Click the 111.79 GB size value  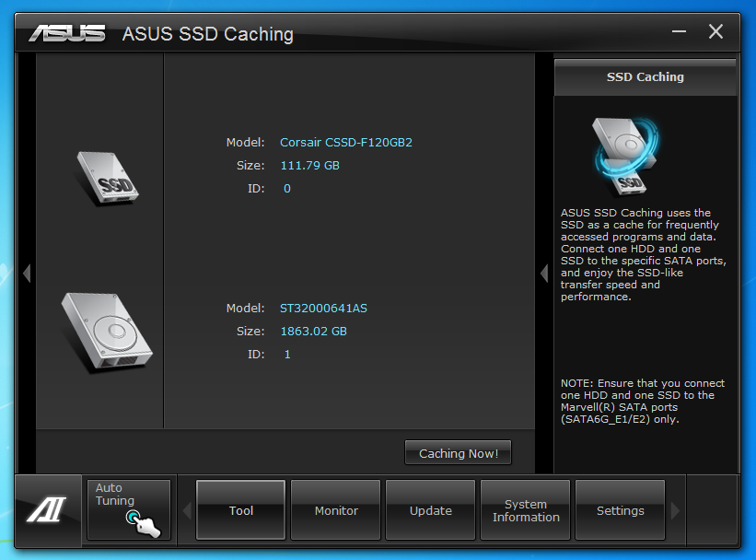(309, 166)
